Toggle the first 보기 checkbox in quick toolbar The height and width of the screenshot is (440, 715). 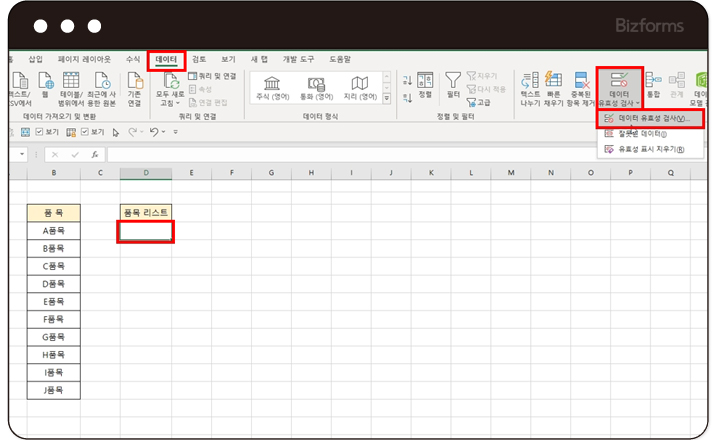39,131
